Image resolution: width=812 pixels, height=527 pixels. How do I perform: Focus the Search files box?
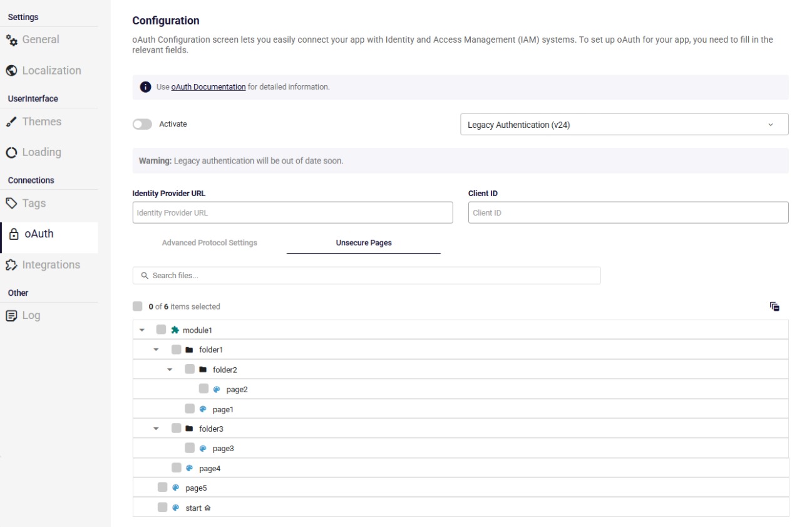tap(366, 276)
